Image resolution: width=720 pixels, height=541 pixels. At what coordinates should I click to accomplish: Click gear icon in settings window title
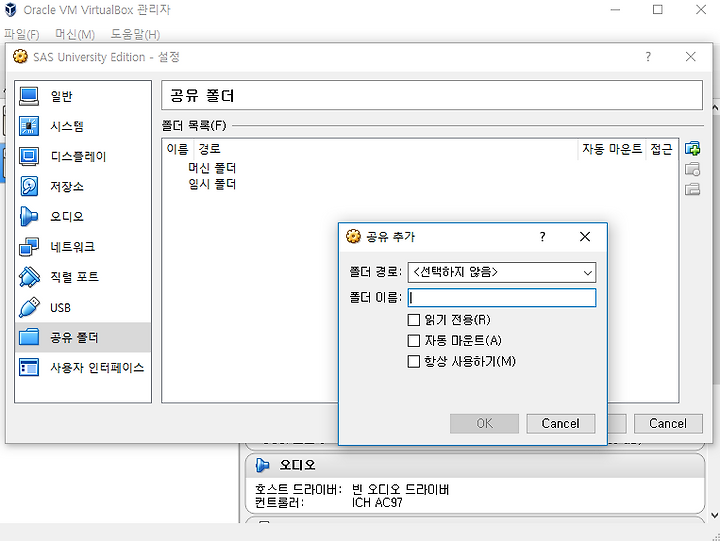click(x=20, y=56)
